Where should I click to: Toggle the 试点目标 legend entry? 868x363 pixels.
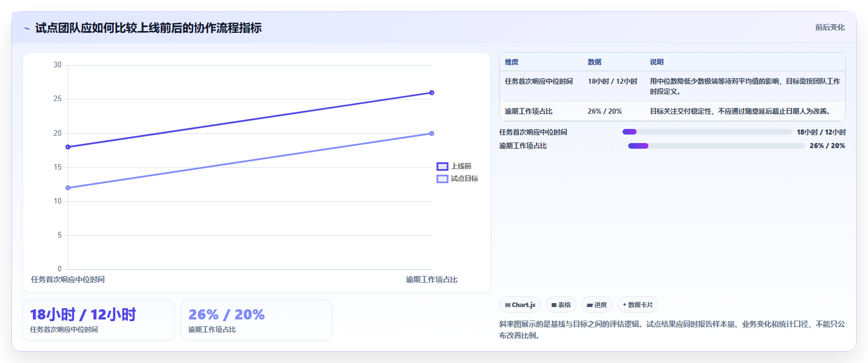pyautogui.click(x=457, y=179)
